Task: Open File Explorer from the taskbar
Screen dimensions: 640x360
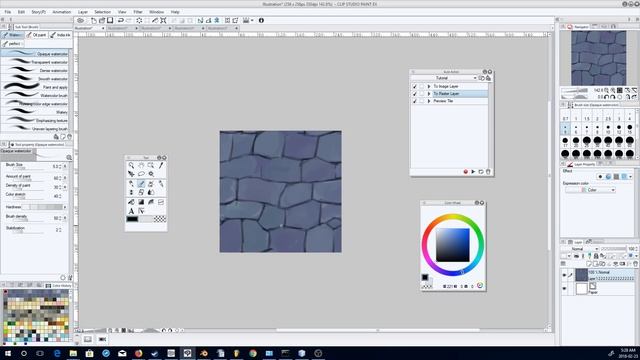Action: pyautogui.click(x=73, y=353)
